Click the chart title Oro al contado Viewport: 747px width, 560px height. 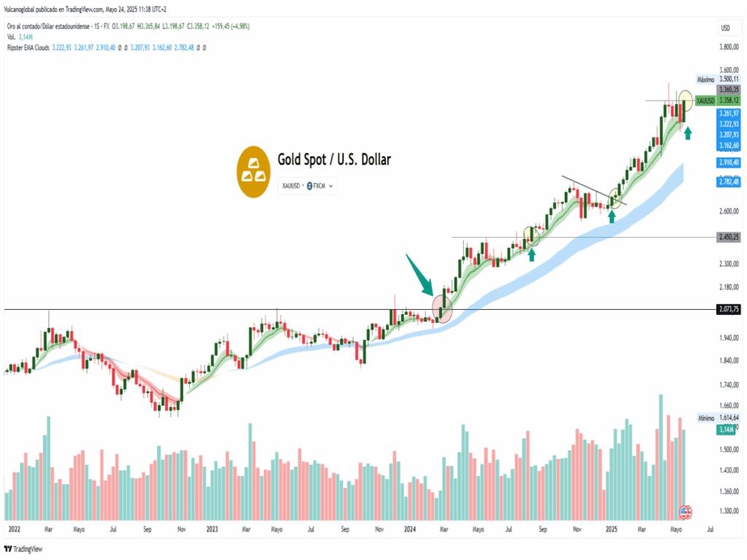(x=44, y=25)
